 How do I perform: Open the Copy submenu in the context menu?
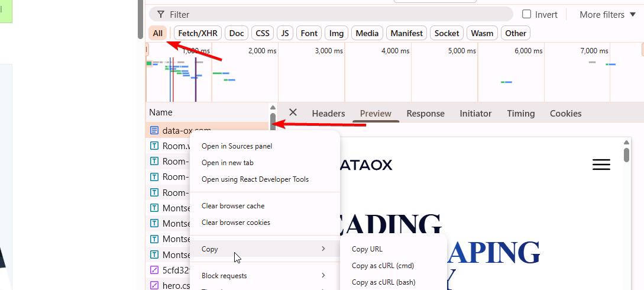pyautogui.click(x=264, y=249)
